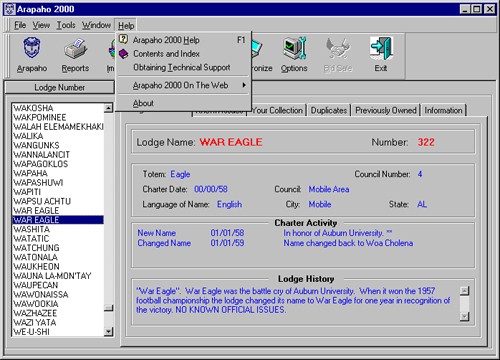
Task: Select WANNALANCIT in lodge list
Action: [x=58, y=155]
